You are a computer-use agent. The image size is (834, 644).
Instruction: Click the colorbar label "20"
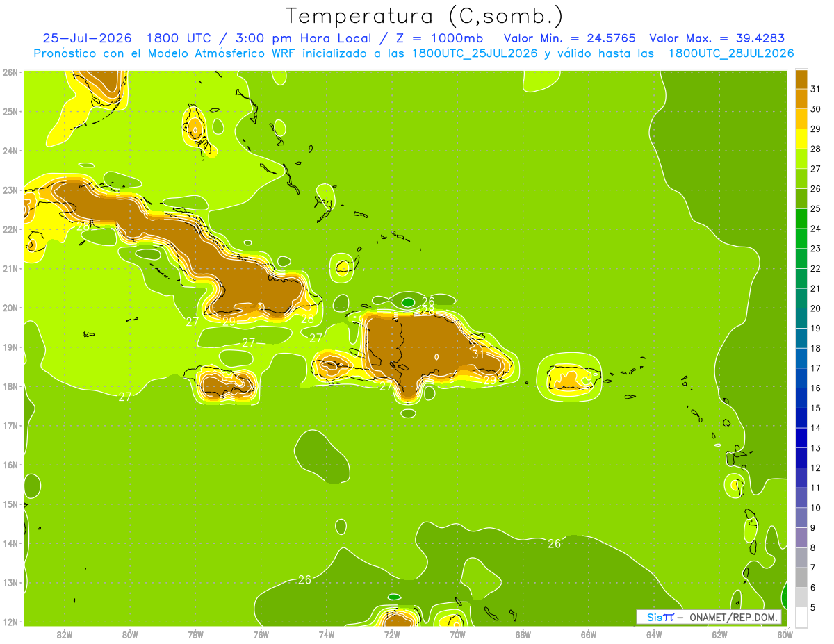coord(815,308)
